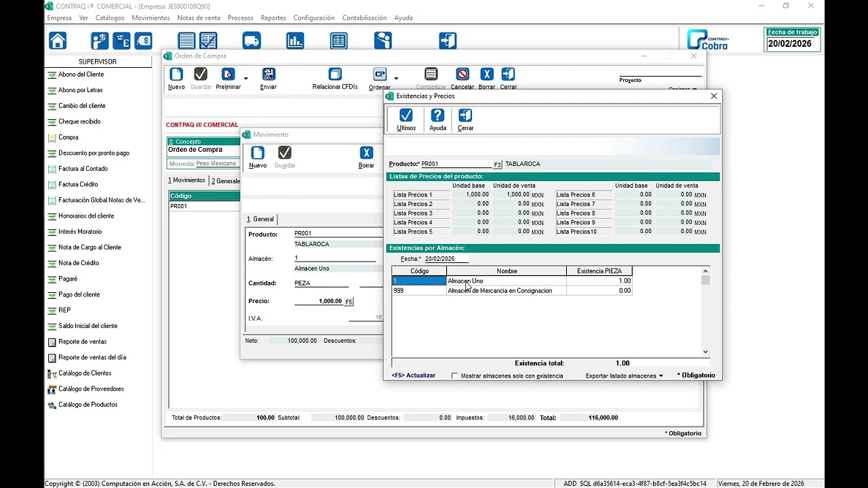This screenshot has width=868, height=488.
Task: Click the Producto field in Existencias y Precios
Action: [456, 164]
